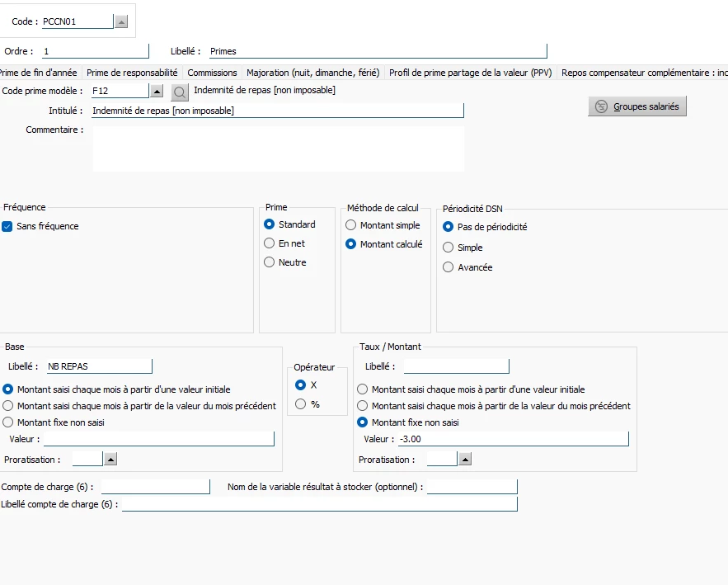
Task: Select Simple périodicité DSN option
Action: click(449, 248)
